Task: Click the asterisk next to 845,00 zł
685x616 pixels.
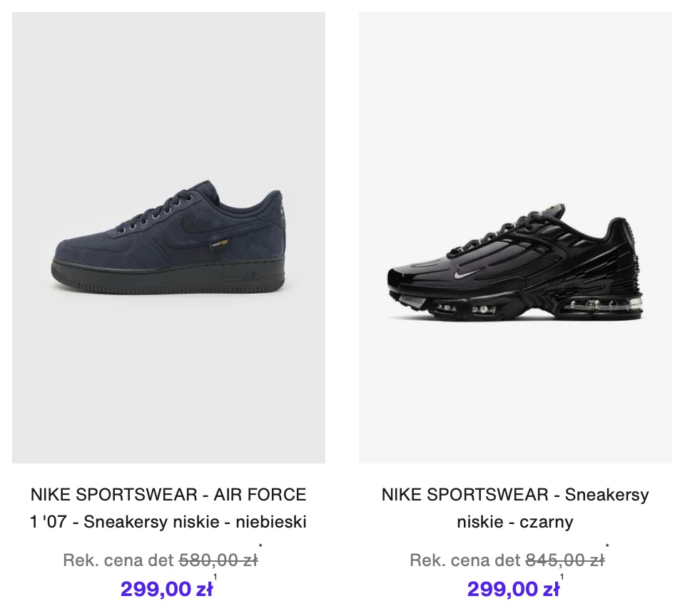Action: tap(607, 548)
